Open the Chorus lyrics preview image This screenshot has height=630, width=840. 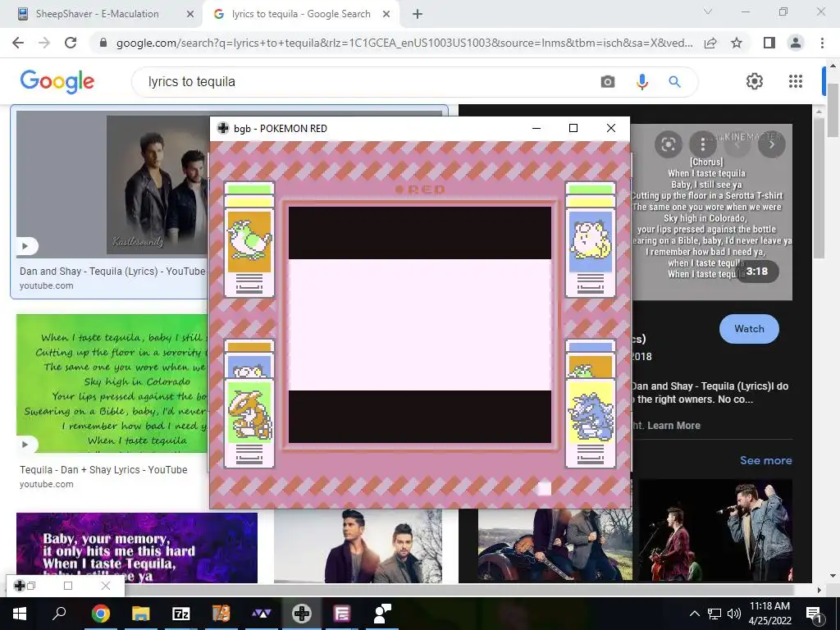711,212
